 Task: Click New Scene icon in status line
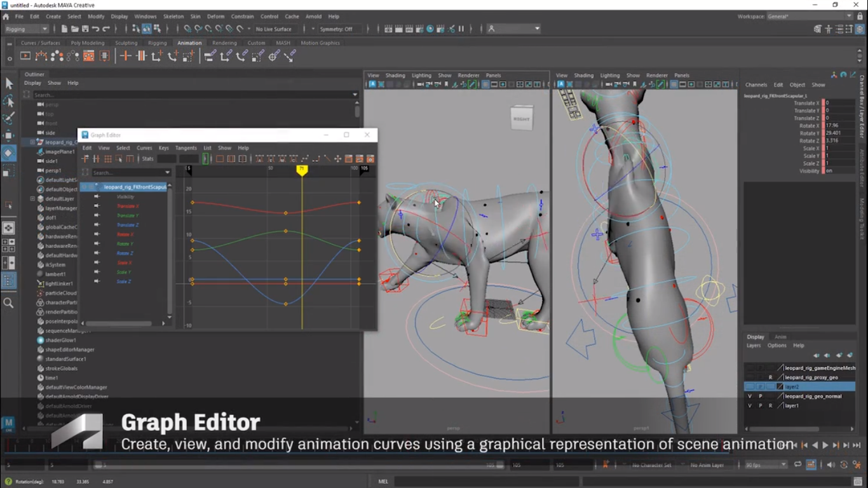[64, 29]
